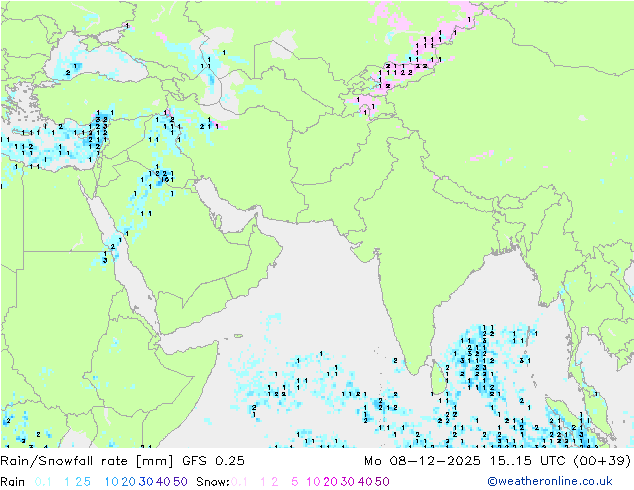The width and height of the screenshot is (634, 490).
Task: Click the weatheronline.co.uk copyright link
Action: point(550,481)
